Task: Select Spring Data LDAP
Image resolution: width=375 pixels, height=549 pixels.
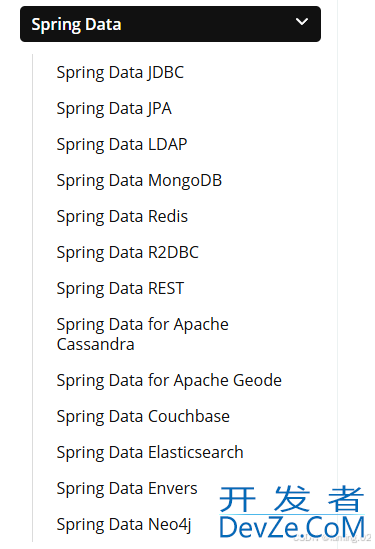Action: (x=122, y=145)
